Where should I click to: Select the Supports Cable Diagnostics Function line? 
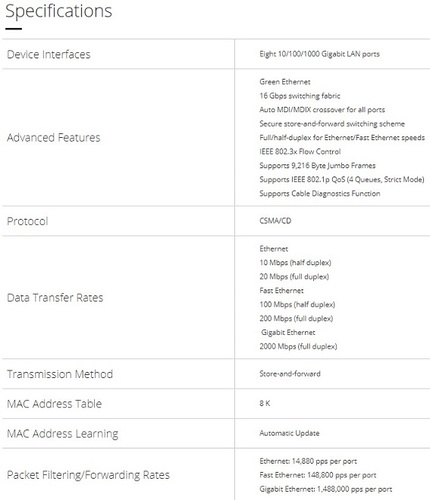coord(320,194)
